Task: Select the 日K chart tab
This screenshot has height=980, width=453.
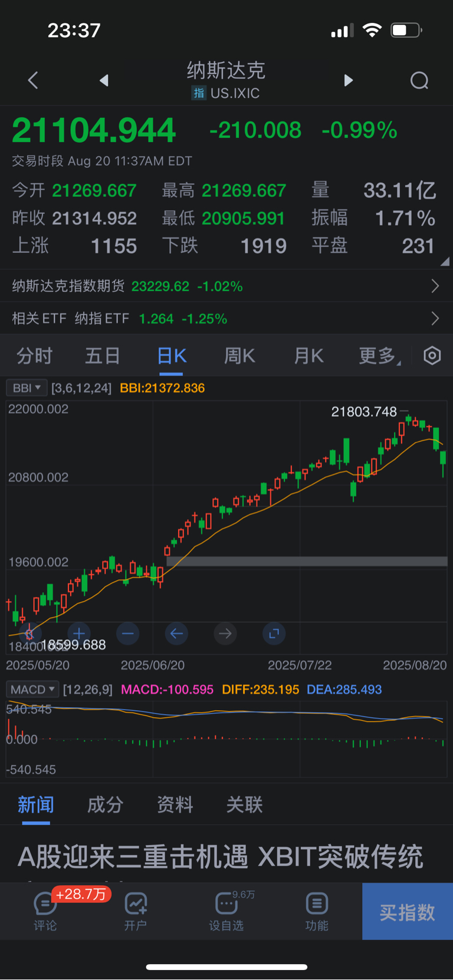Action: 172,355
